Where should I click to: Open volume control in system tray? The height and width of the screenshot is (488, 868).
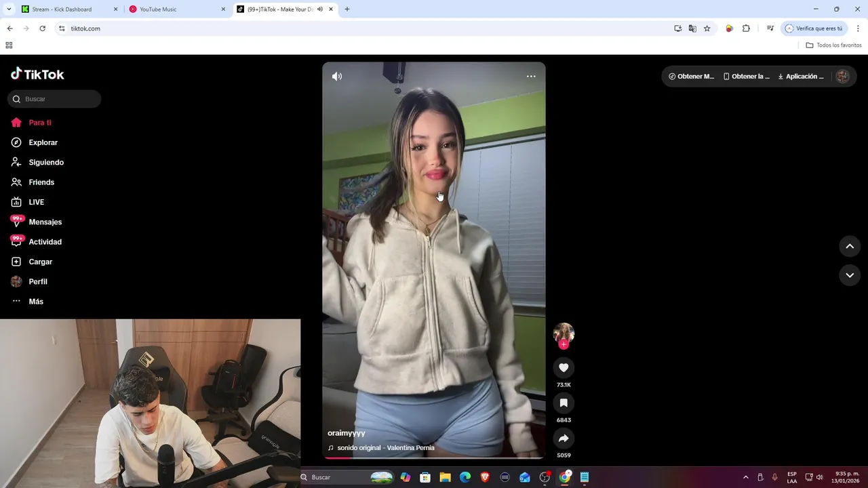coord(820,477)
